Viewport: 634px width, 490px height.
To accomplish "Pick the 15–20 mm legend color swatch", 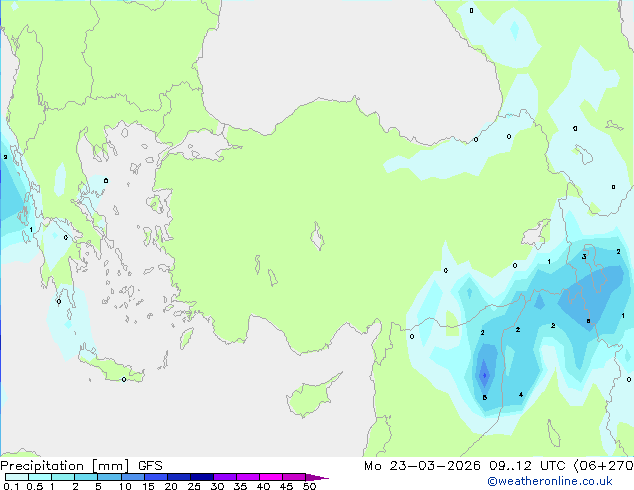I will pos(155,477).
